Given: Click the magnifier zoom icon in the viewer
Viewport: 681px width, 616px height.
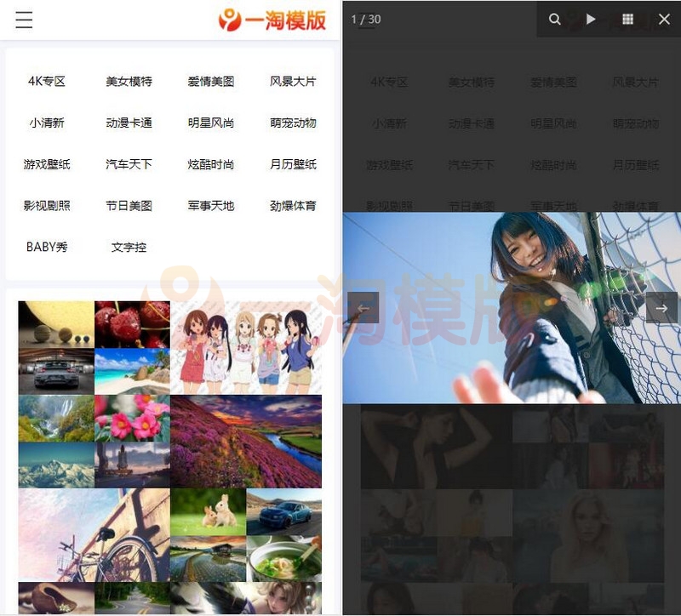Looking at the screenshot, I should coord(554,19).
